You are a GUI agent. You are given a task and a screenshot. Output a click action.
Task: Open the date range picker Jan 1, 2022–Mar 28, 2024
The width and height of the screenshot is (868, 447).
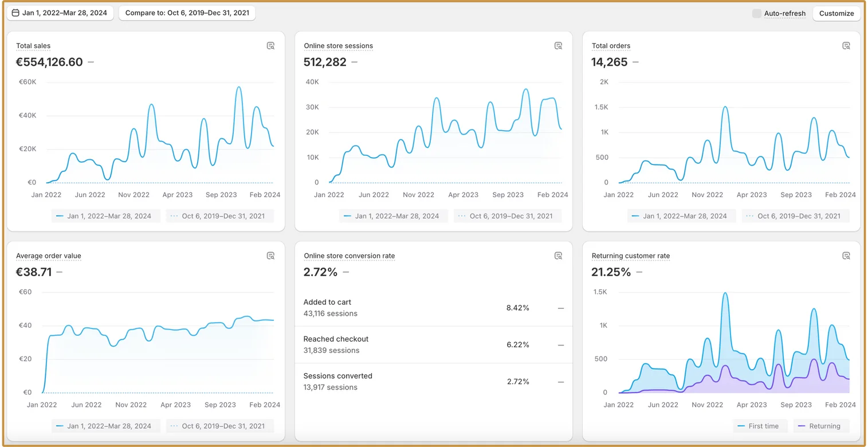tap(60, 13)
